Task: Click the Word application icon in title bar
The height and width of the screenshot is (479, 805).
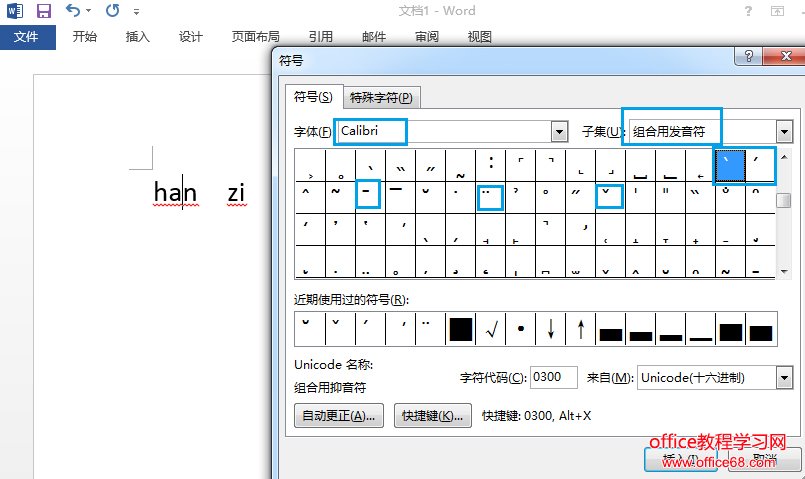Action: pos(15,11)
